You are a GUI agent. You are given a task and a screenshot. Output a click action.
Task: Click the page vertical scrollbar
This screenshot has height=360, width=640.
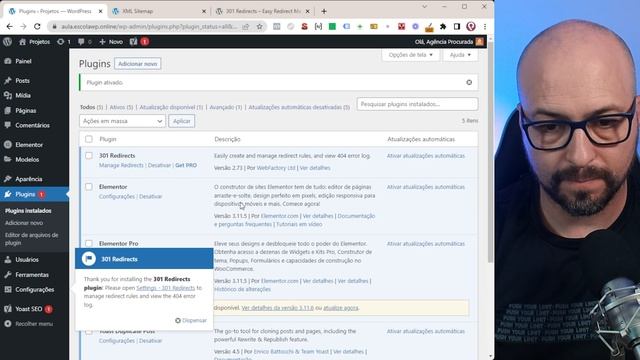click(490, 151)
